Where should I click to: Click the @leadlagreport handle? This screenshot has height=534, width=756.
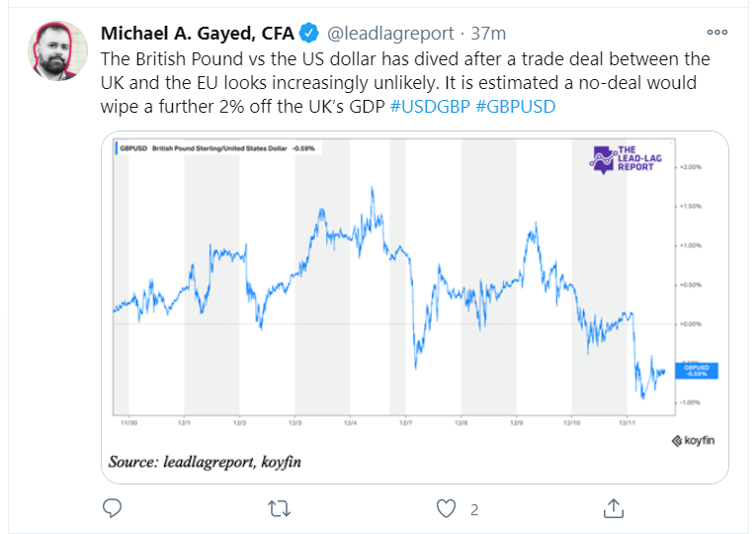pyautogui.click(x=385, y=33)
